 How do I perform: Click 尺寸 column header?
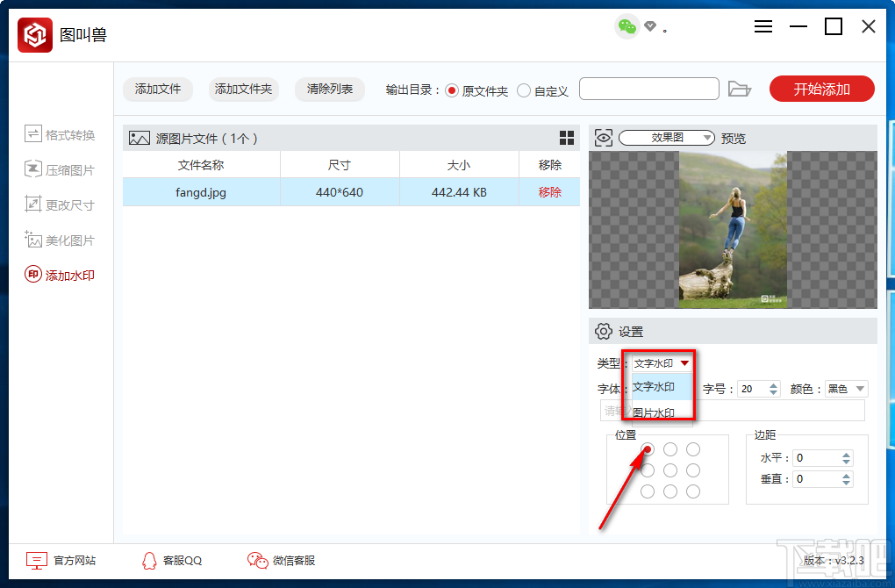click(340, 165)
